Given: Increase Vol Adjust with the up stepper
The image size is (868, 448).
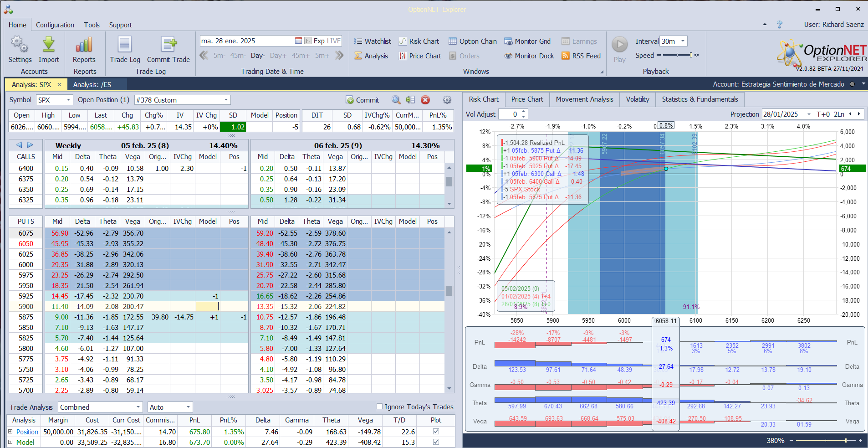Looking at the screenshot, I should pos(524,112).
